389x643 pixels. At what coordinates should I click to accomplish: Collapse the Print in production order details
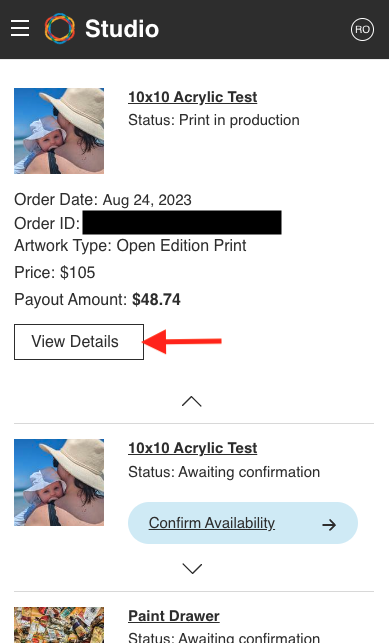pyautogui.click(x=191, y=401)
